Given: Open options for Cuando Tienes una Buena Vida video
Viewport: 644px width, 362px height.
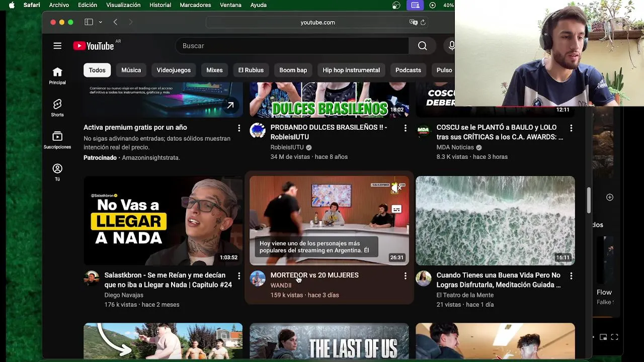Looking at the screenshot, I should (x=571, y=276).
